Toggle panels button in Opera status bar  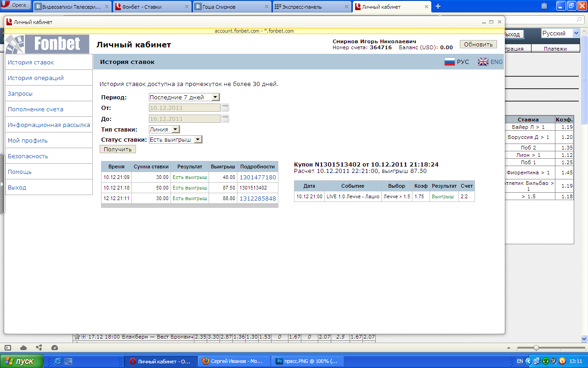pyautogui.click(x=8, y=348)
